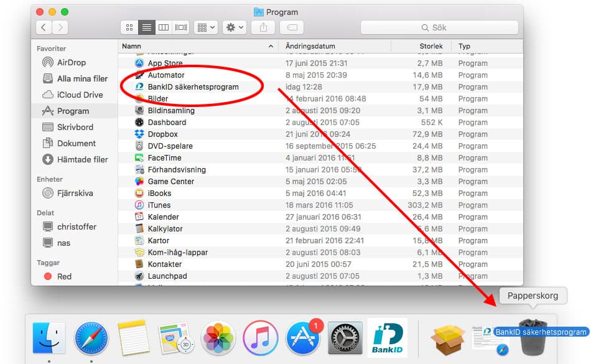Select the DVD-spelare app icon
591x364 pixels.
(139, 146)
